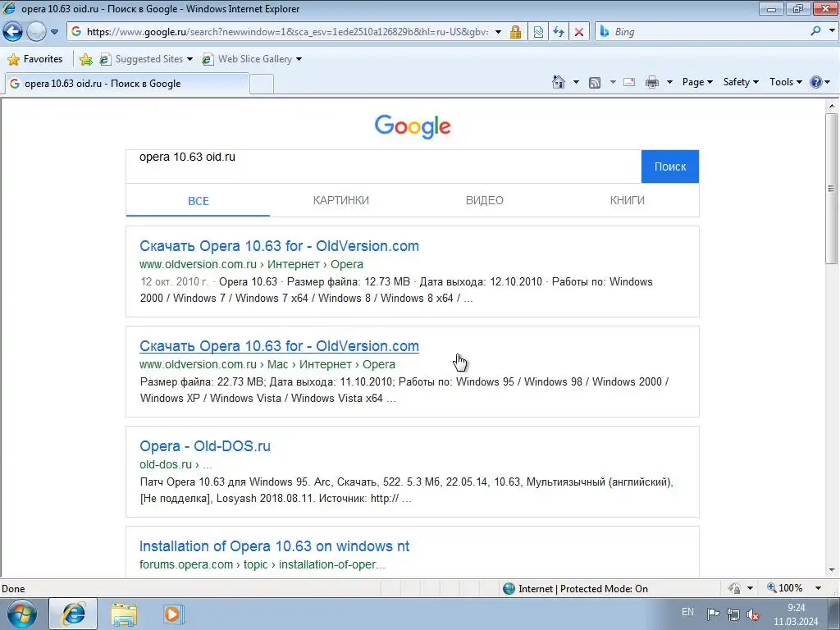Open the Windows Start orb
Screen dimensions: 840x630
tap(22, 614)
